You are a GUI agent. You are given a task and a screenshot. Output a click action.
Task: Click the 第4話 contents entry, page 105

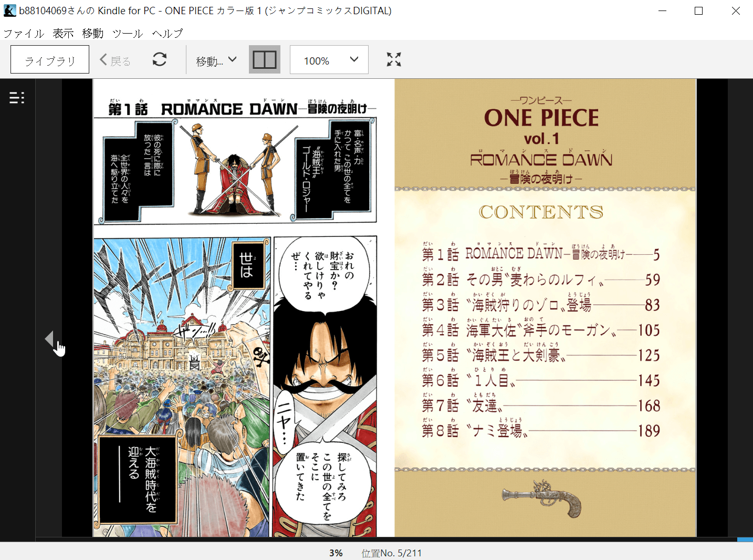point(541,329)
